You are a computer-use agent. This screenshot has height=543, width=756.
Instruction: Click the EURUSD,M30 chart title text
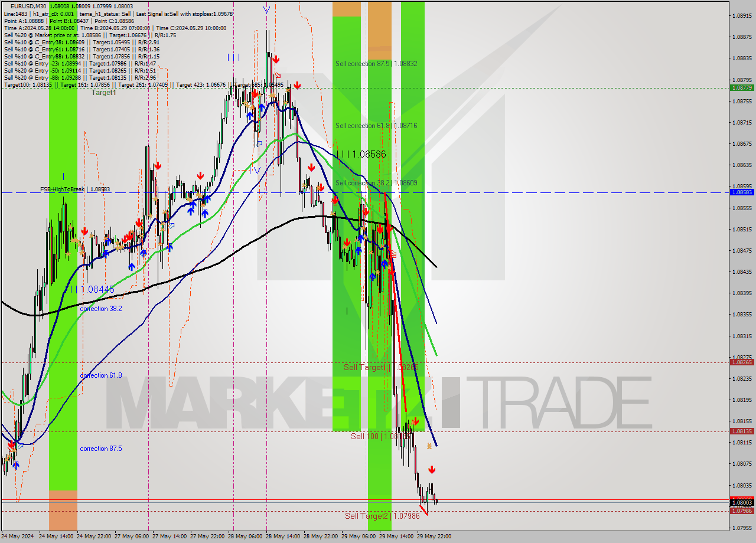[x=27, y=6]
